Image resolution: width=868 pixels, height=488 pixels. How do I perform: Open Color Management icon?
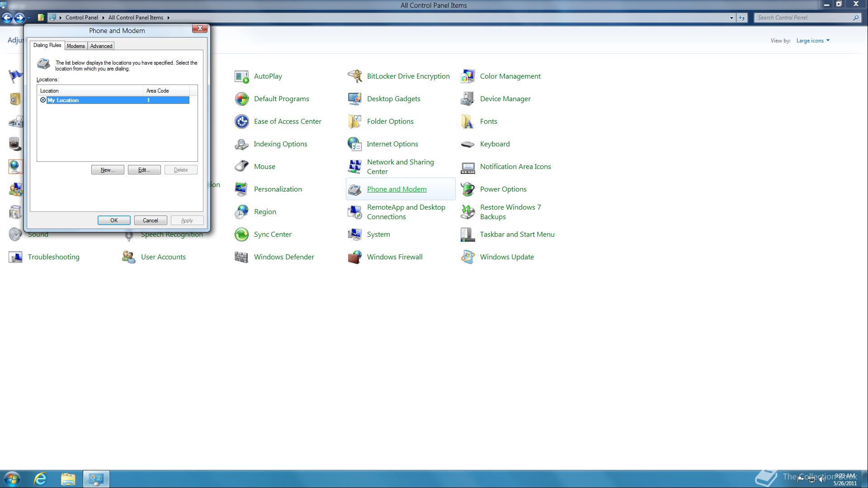(x=467, y=76)
